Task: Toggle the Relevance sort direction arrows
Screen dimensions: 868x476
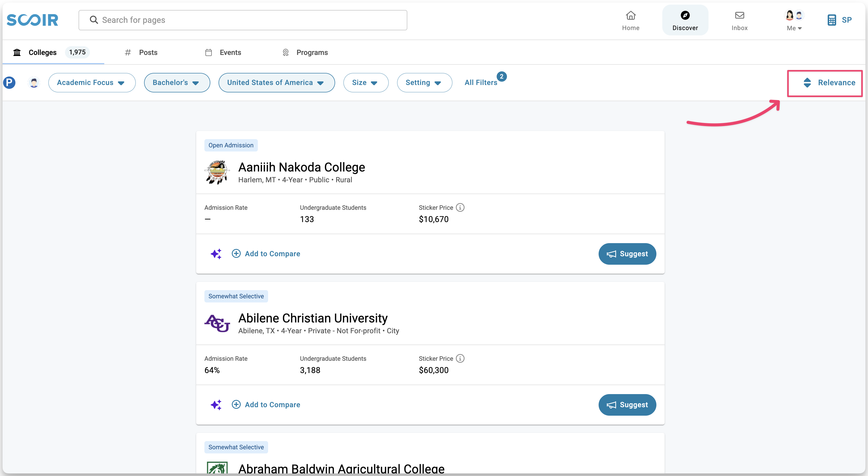Action: pyautogui.click(x=808, y=83)
